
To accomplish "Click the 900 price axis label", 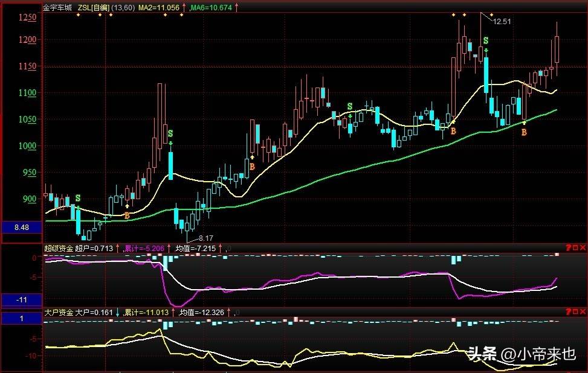I will pos(30,199).
